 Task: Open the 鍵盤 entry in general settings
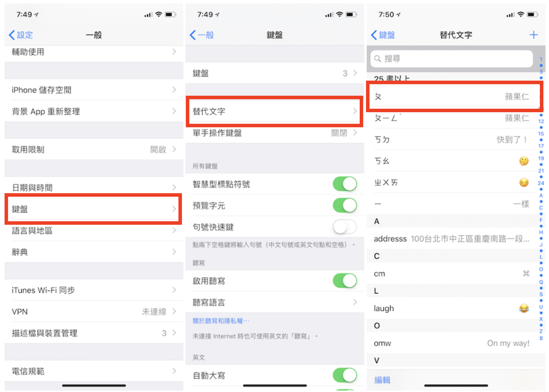click(x=94, y=209)
